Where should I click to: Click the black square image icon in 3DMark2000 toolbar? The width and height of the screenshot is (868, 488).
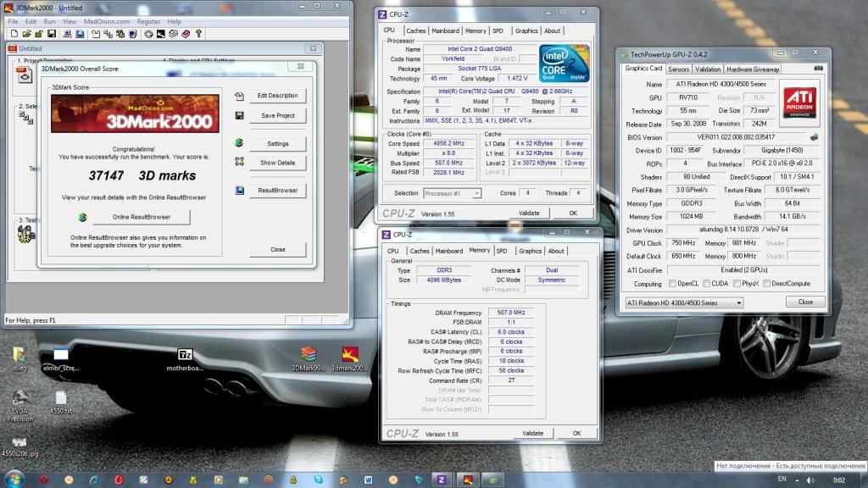160,34
